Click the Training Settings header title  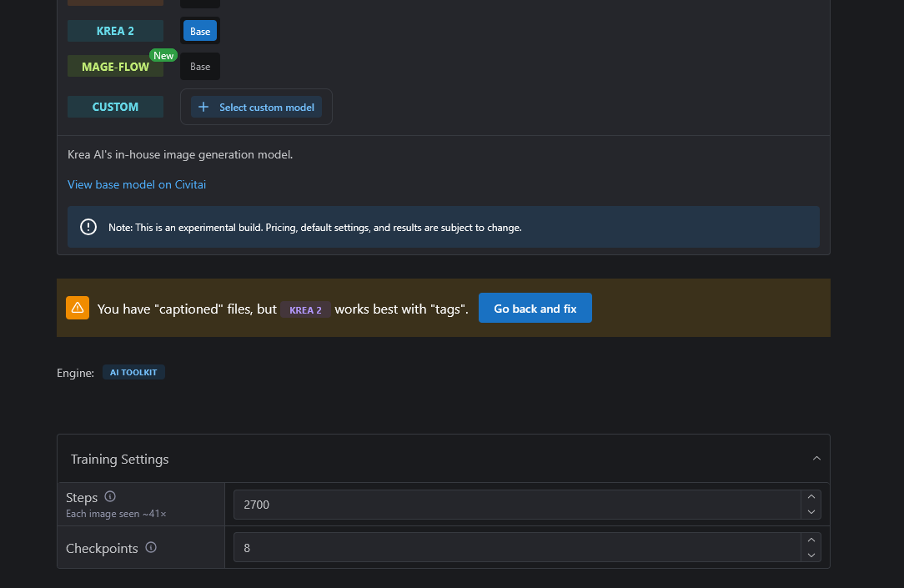120,460
